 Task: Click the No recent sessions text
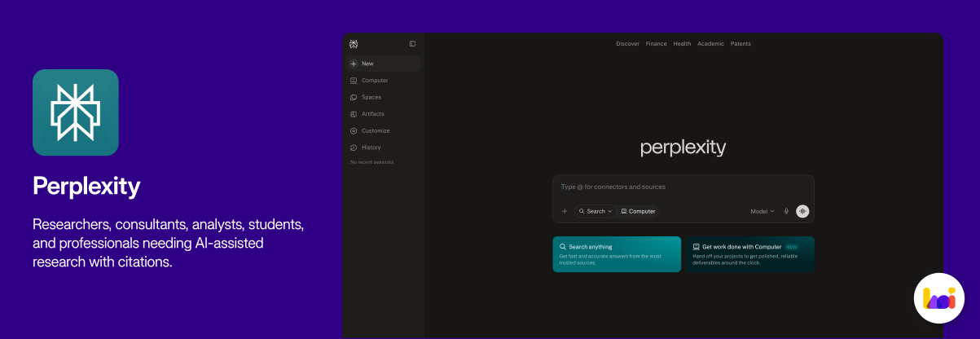(x=371, y=162)
